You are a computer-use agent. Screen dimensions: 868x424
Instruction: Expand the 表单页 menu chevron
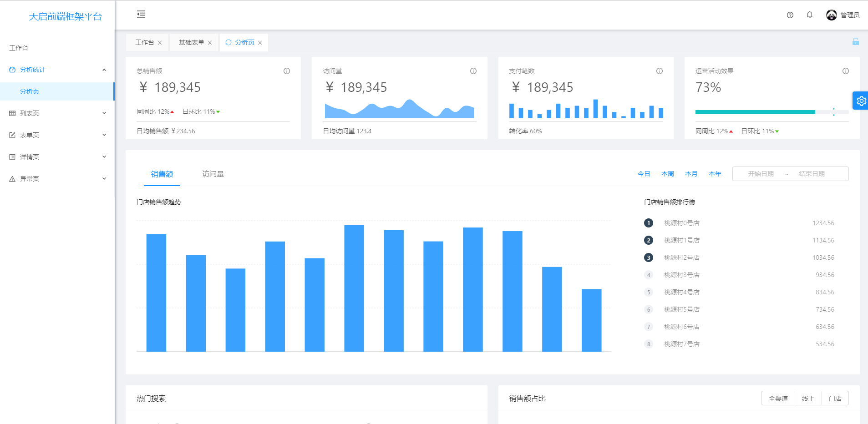[x=104, y=135]
